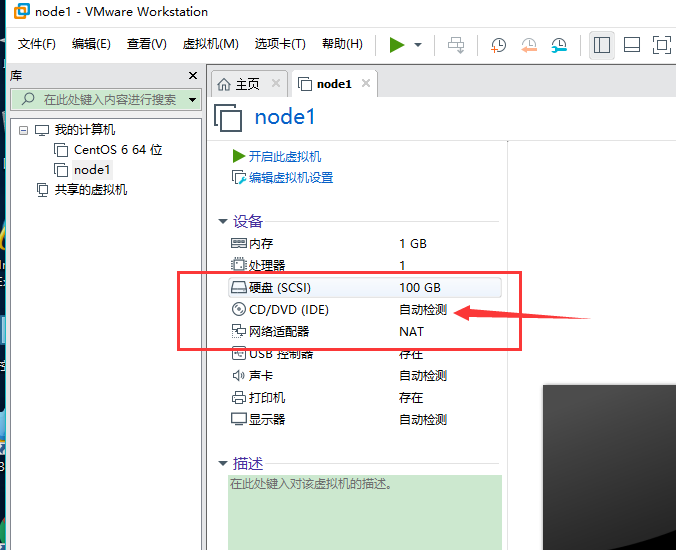Open the 帮助(H) menu

point(342,44)
